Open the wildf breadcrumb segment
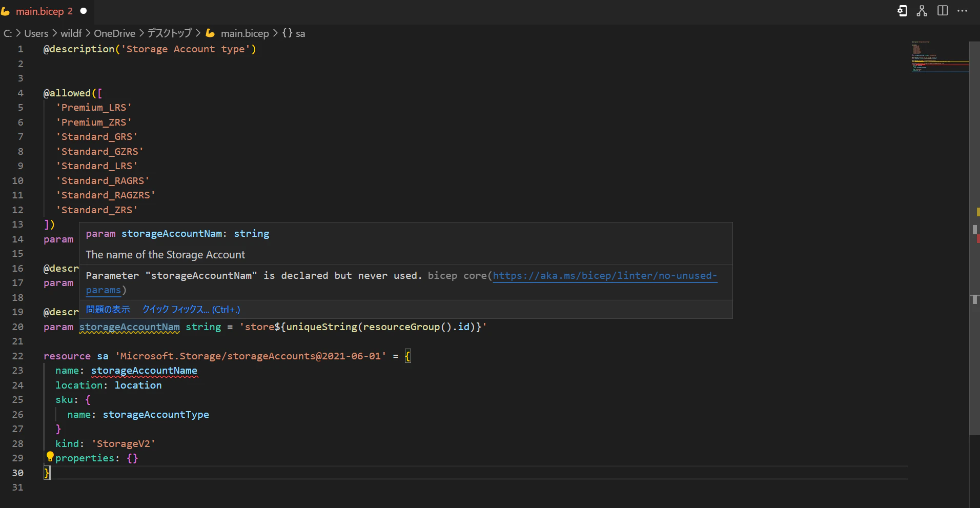980x508 pixels. 71,33
